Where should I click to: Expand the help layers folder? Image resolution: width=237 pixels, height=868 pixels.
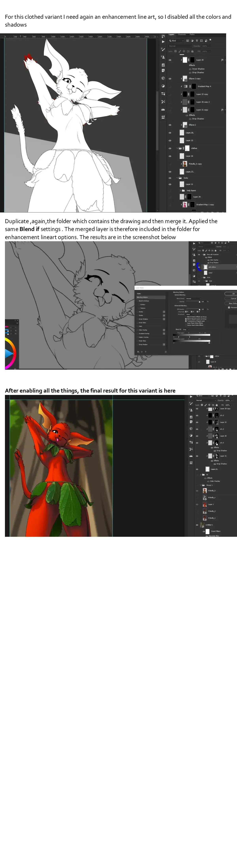point(180,190)
